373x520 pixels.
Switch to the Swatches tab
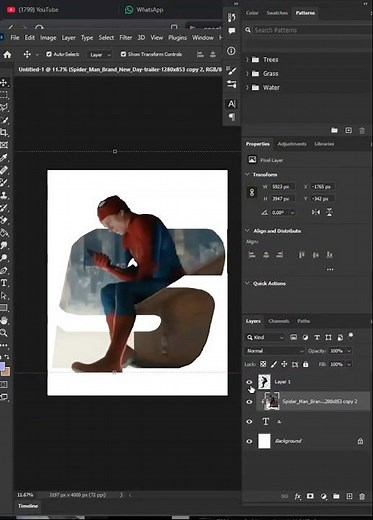[x=277, y=13]
